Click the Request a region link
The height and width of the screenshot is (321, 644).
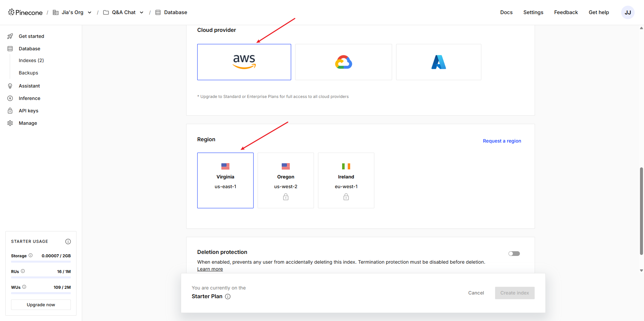tap(502, 141)
